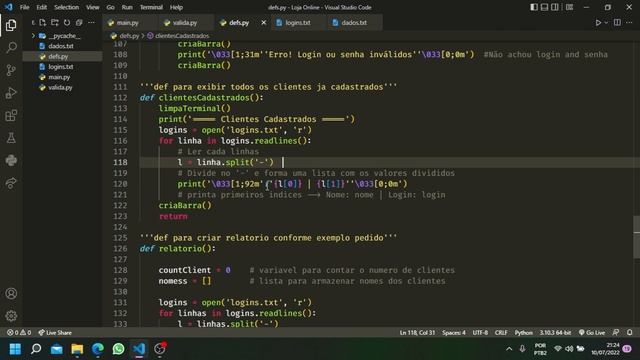Open the Explorer view in activity bar
The width and height of the screenshot is (640, 360).
click(11, 25)
